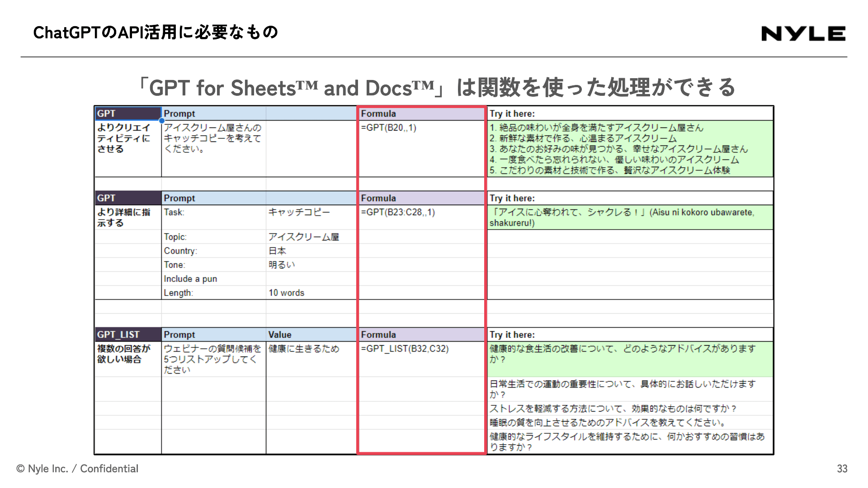
Task: Click the value cell 'アイスクリーム屋'
Action: tap(311, 237)
